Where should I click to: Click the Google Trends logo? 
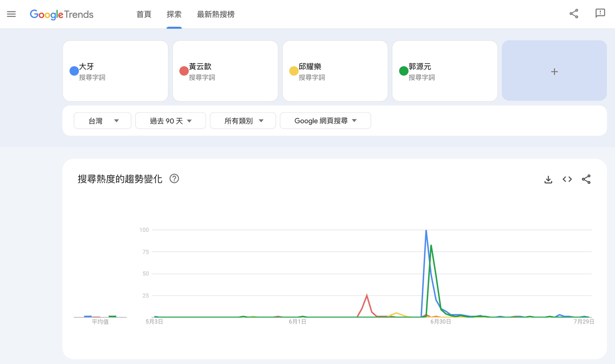61,14
